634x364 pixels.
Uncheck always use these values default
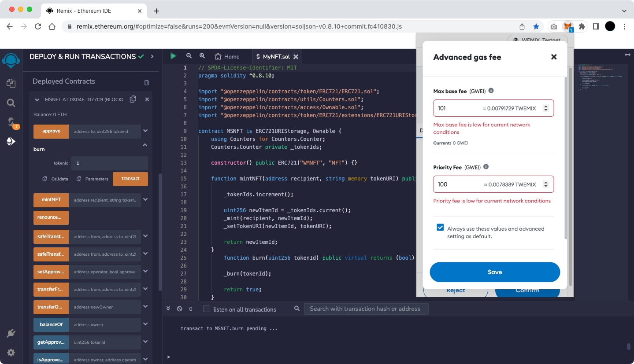point(440,228)
